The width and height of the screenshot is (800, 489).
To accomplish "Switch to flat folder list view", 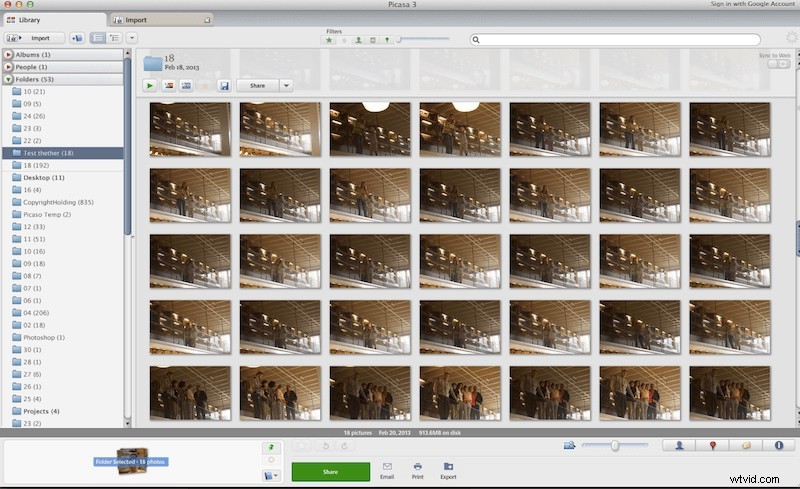I will pos(98,38).
